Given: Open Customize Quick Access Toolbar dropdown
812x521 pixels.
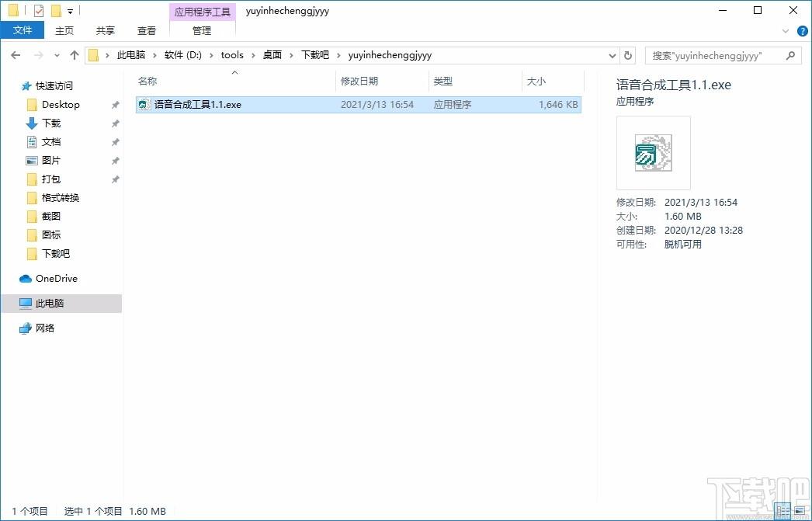Looking at the screenshot, I should (71, 11).
